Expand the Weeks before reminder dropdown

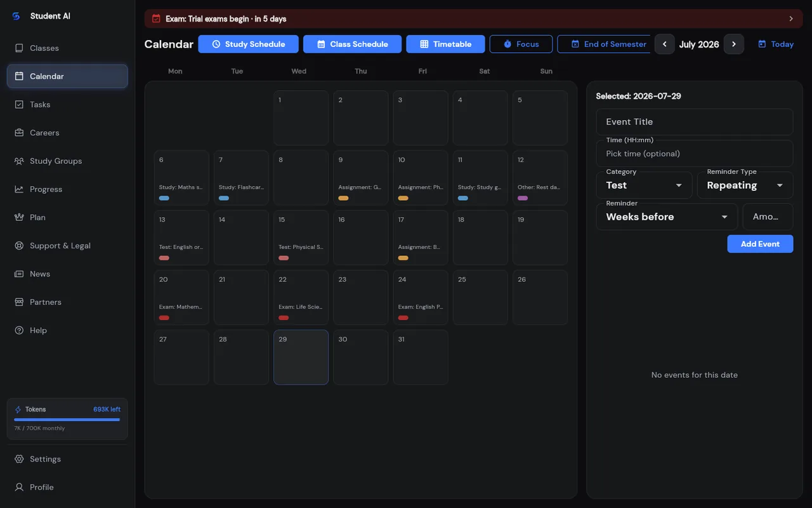pos(667,217)
